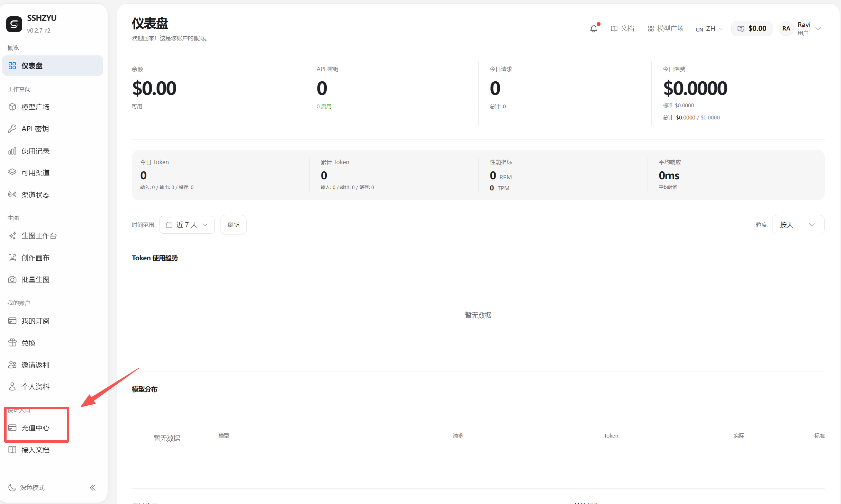841x504 pixels.
Task: Open the API 密钥 sidebar item
Action: 53,129
